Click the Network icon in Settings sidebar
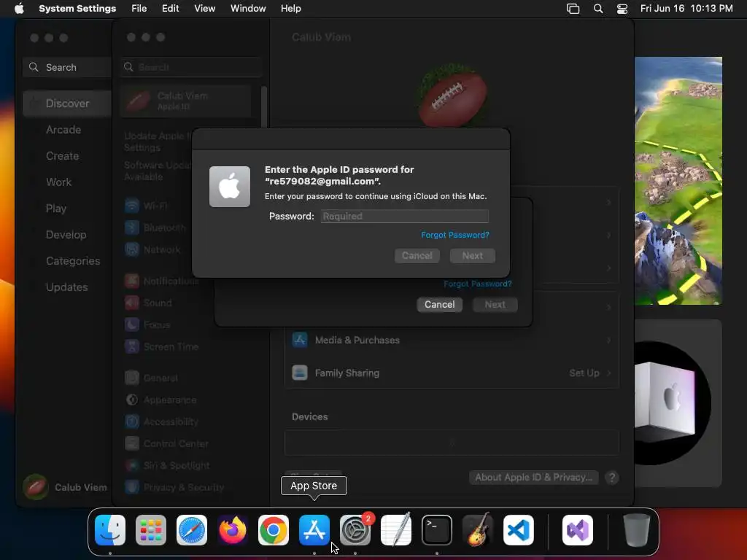The image size is (747, 560). pyautogui.click(x=132, y=249)
